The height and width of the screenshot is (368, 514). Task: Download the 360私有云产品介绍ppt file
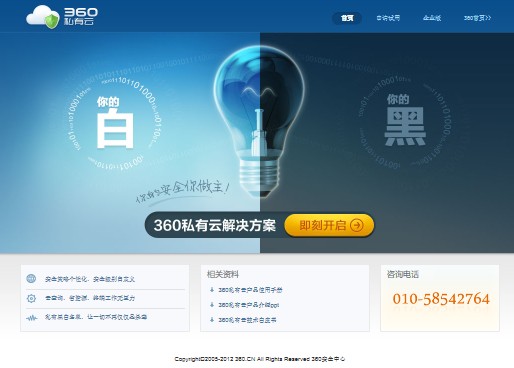[x=249, y=305]
